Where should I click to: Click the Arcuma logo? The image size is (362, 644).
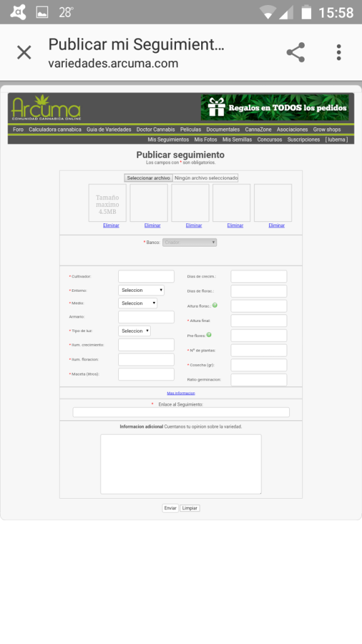pos(46,108)
